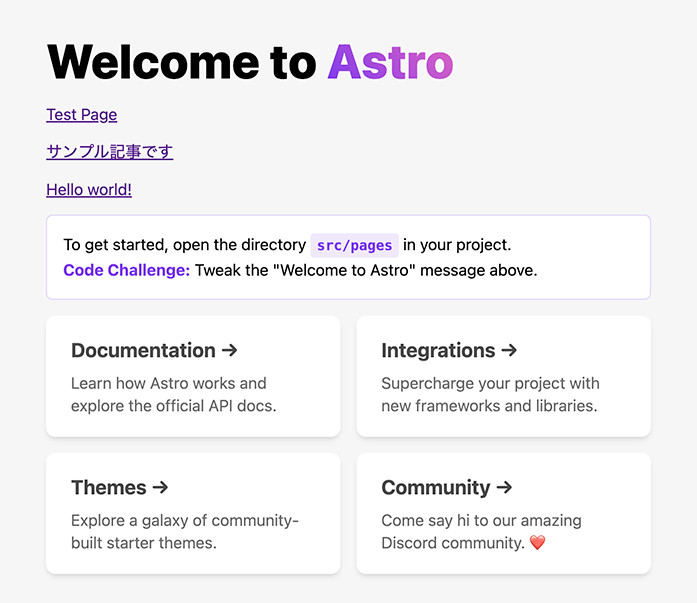Click 'explore the official API docs.' text
Viewport: 697px width, 603px height.
tap(174, 406)
